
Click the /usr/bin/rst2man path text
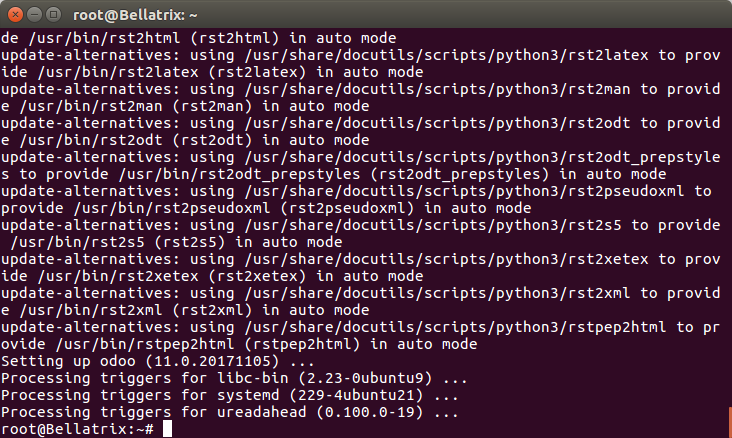pyautogui.click(x=91, y=106)
